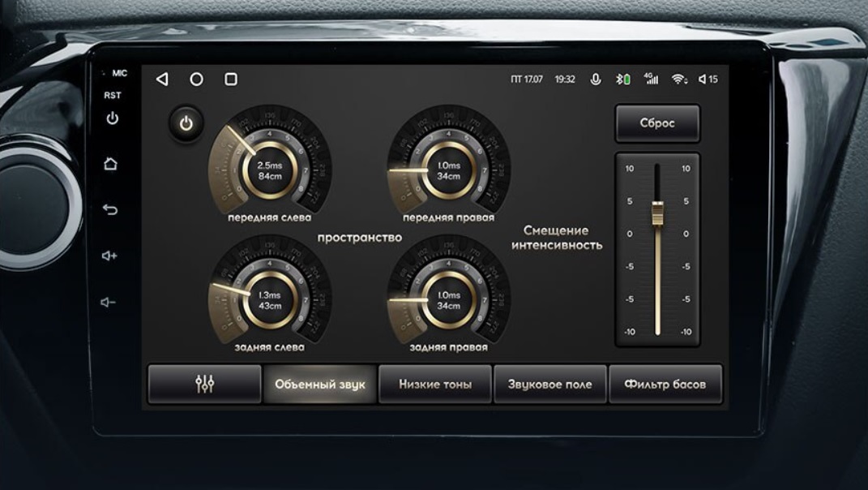Click the Смещение интенсивность label
This screenshot has width=868, height=490.
pyautogui.click(x=556, y=238)
